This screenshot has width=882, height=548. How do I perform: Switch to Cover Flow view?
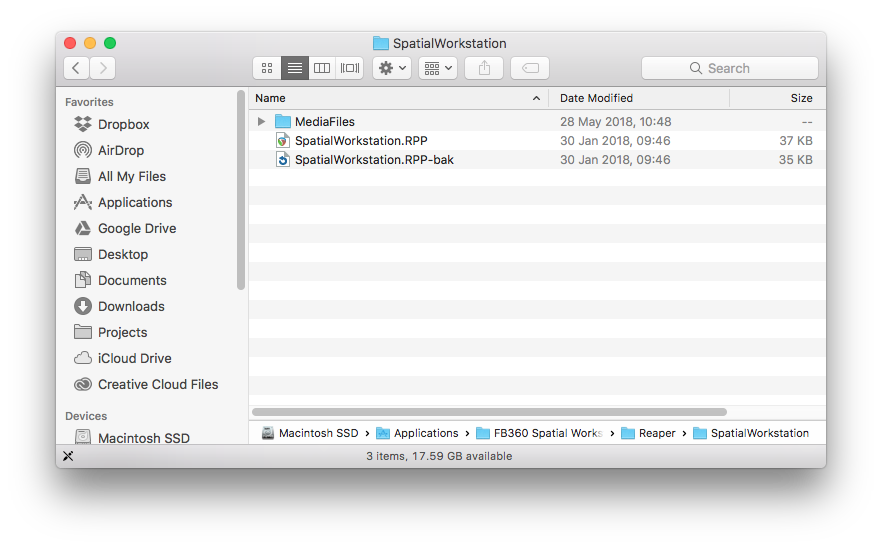[x=349, y=68]
